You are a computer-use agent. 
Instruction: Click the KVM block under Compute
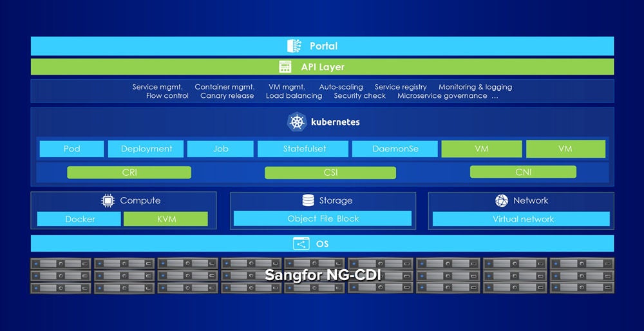tap(166, 219)
